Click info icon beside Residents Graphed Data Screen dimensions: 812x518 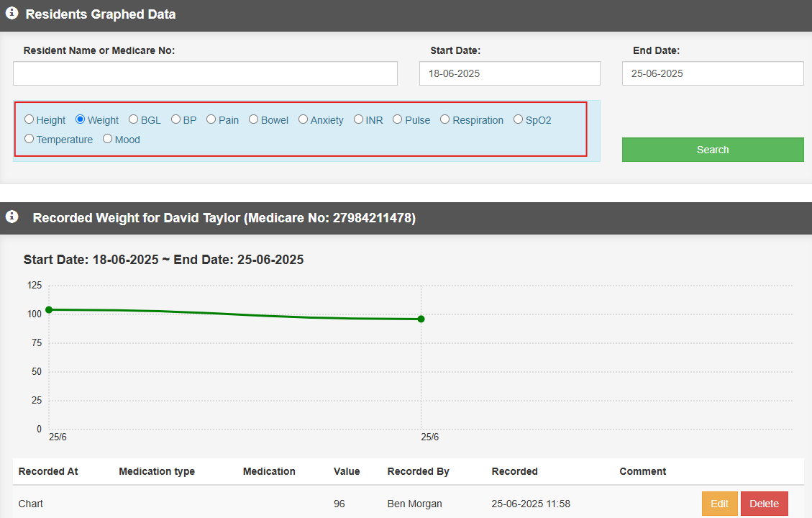click(x=12, y=14)
